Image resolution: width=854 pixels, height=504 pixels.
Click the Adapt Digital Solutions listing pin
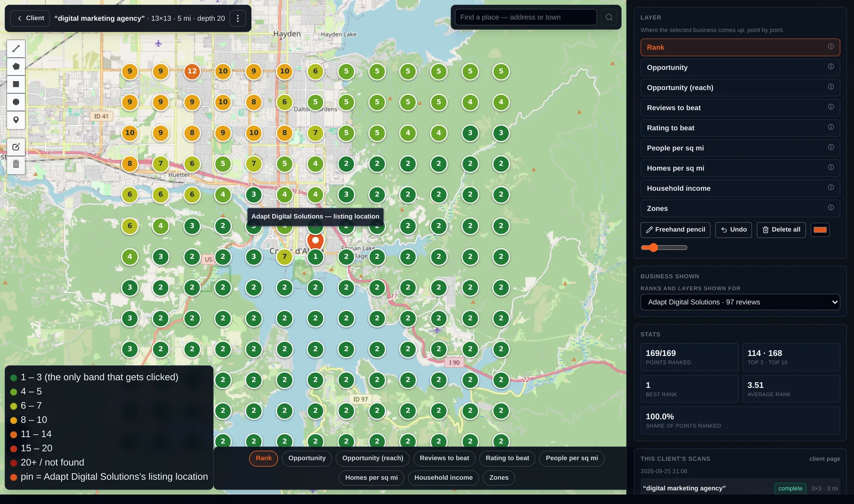tap(316, 240)
